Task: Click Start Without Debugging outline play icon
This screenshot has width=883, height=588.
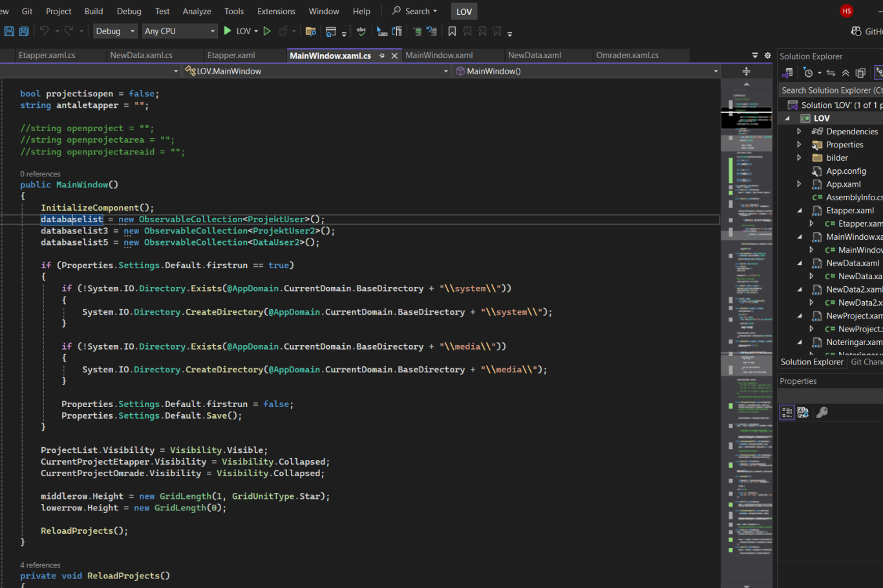Action: point(267,31)
